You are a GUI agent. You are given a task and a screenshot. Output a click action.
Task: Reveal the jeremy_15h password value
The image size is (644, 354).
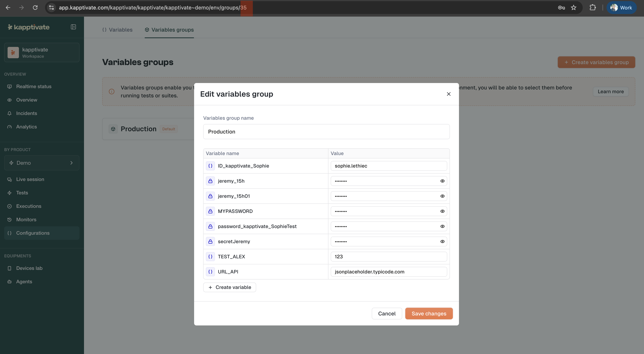click(x=442, y=181)
